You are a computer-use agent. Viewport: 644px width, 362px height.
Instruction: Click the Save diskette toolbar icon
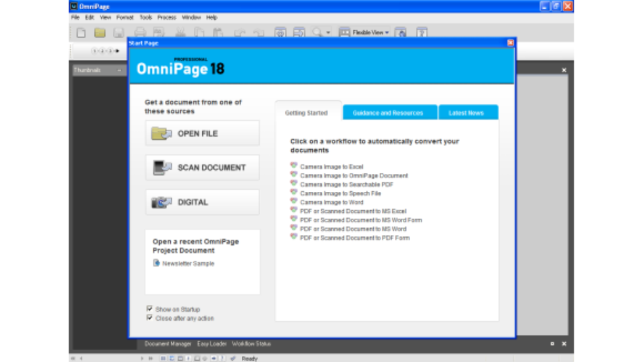tap(119, 32)
